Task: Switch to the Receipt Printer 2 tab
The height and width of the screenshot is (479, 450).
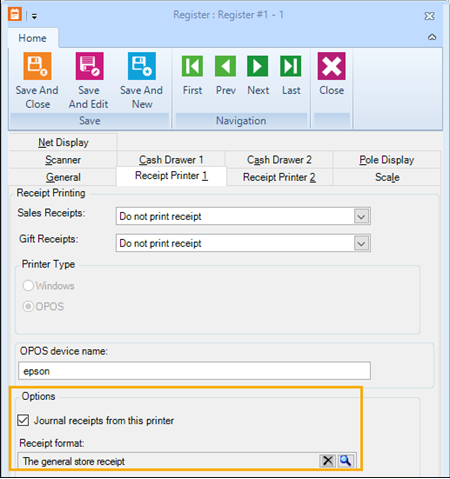Action: [x=279, y=177]
